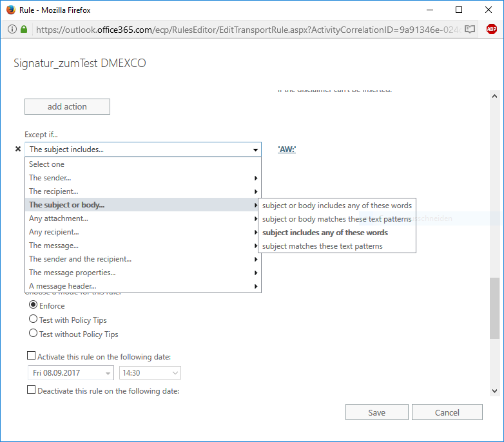Click the URL address field
Viewport: 504px width, 442px height.
(247, 30)
